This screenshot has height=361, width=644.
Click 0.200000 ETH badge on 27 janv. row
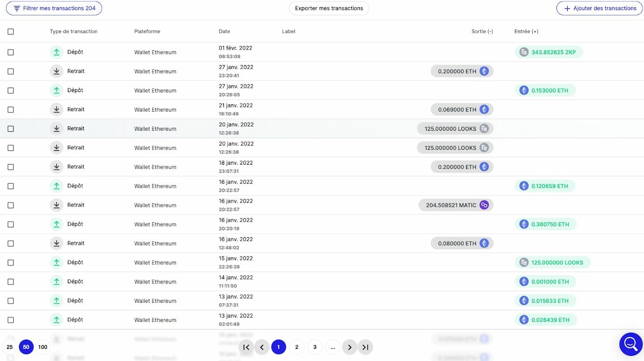[462, 71]
